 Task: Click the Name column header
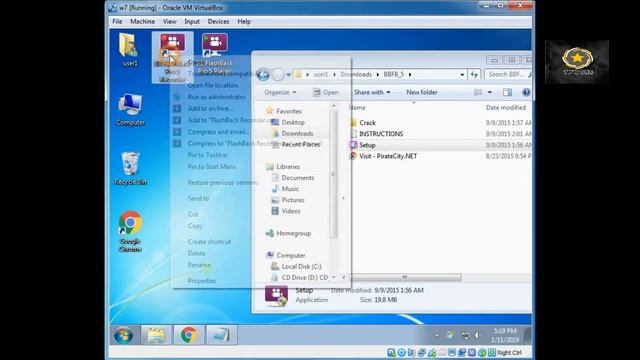coord(357,108)
